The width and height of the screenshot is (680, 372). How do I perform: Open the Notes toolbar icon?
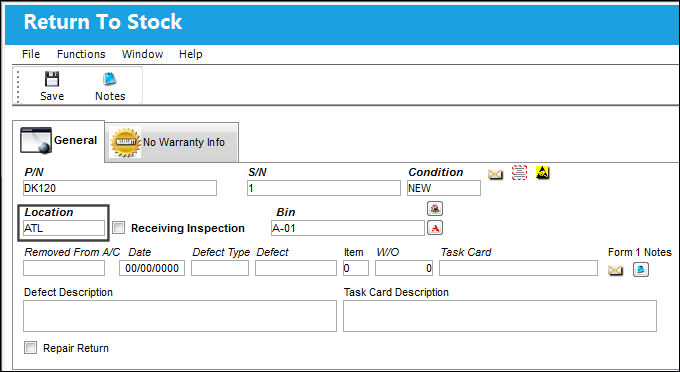tap(110, 79)
